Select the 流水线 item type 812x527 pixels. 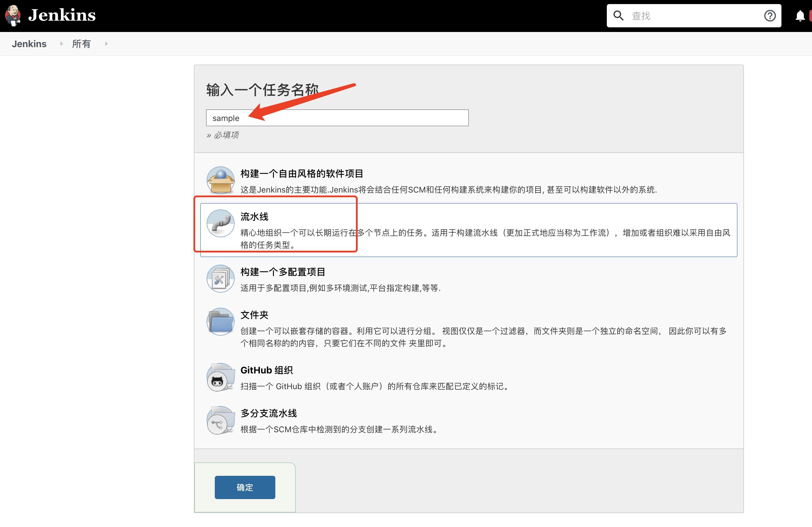coord(254,216)
